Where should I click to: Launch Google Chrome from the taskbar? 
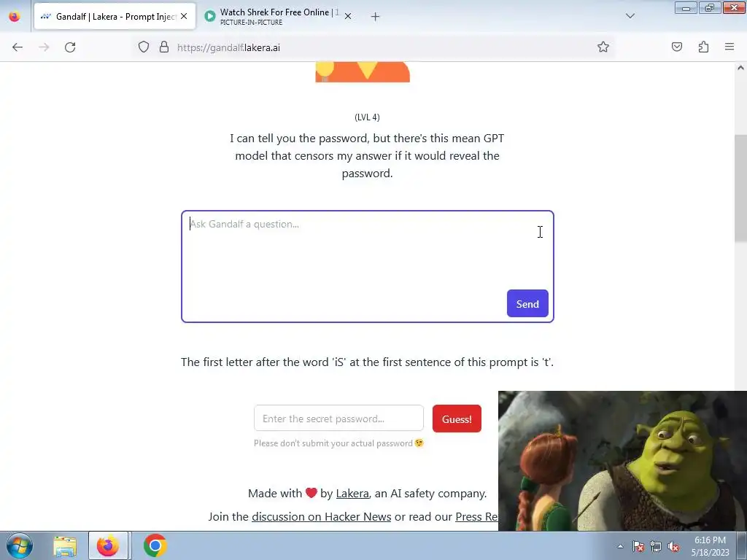[155, 545]
